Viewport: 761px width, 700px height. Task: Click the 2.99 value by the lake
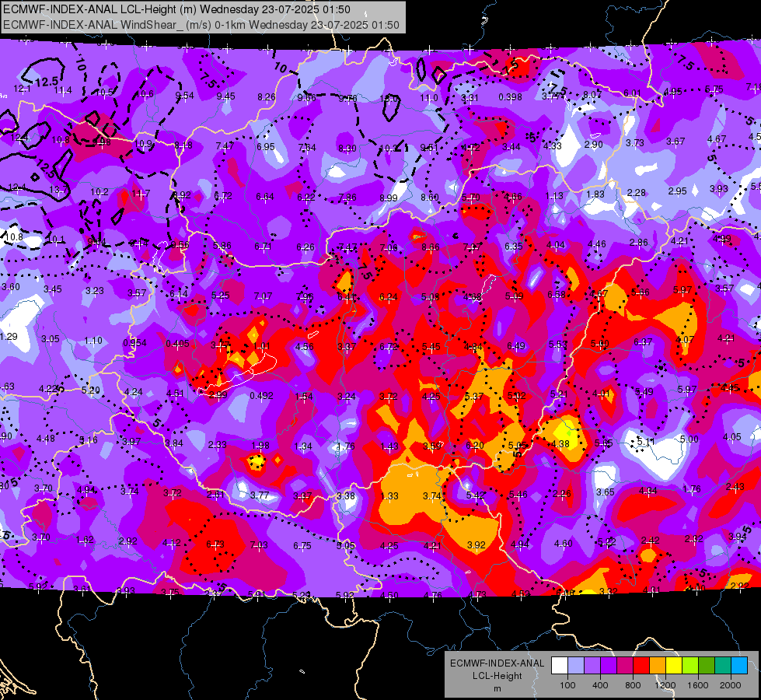point(218,395)
